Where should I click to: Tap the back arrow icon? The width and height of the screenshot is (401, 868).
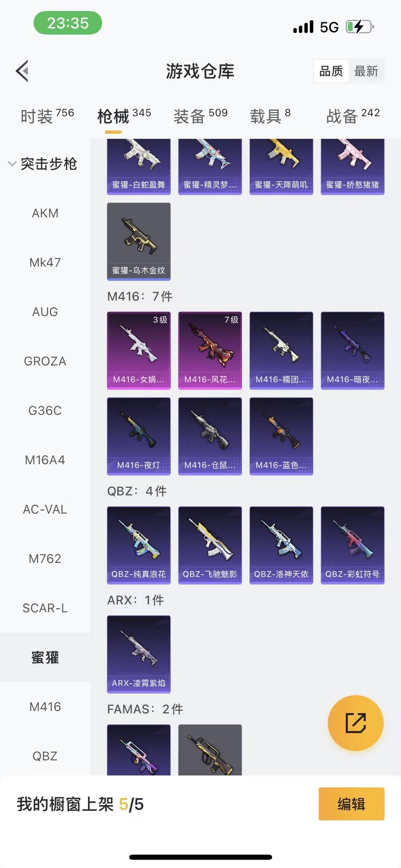point(22,71)
